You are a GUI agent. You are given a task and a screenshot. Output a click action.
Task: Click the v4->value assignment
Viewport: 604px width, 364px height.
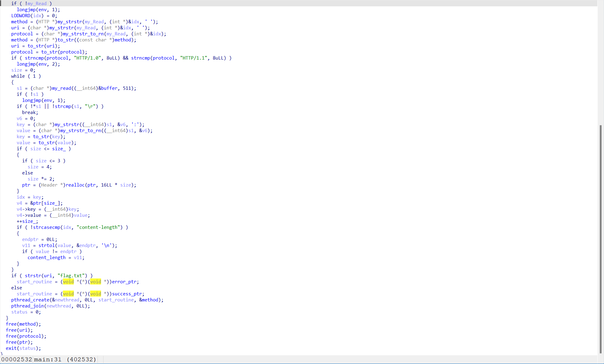[x=53, y=215]
